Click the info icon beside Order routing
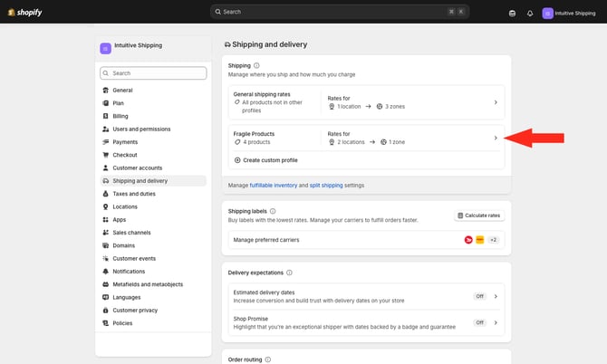 pos(268,359)
